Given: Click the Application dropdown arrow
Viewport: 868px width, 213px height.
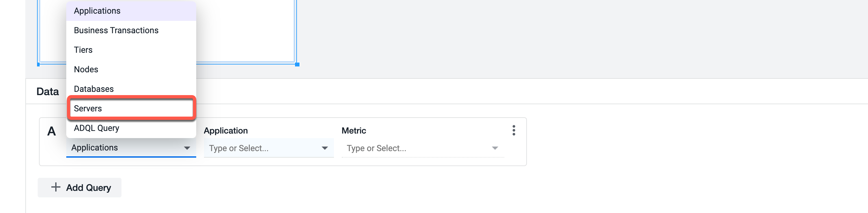Looking at the screenshot, I should [x=325, y=148].
